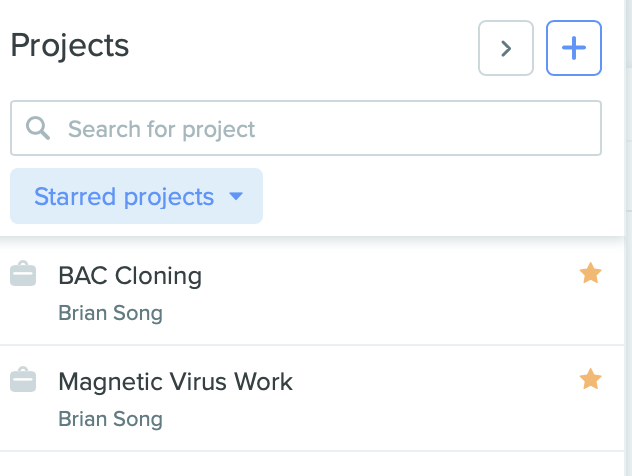Collapse the Projects panel using the chevron button
This screenshot has height=476, width=632.
506,48
